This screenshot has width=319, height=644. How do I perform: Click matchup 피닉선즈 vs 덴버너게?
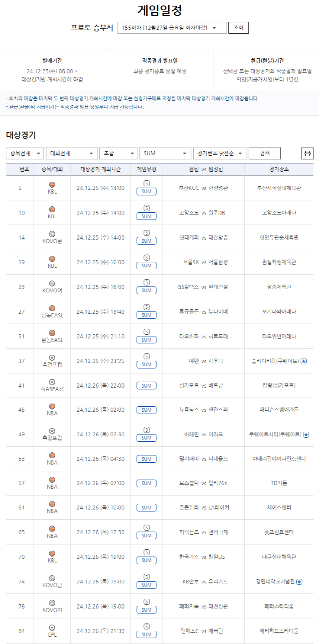click(204, 532)
